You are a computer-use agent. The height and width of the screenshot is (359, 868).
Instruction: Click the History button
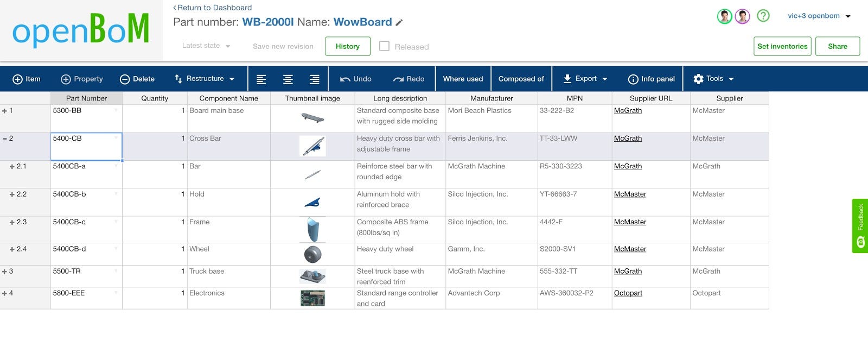(348, 46)
